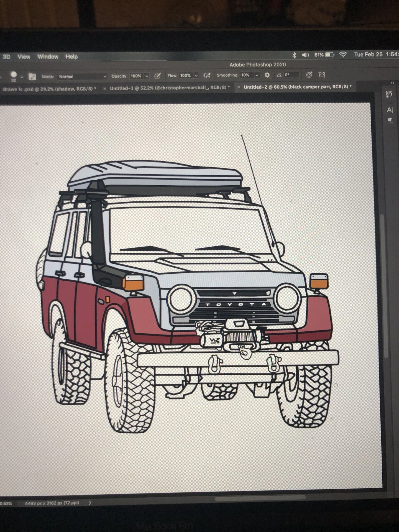Switch to the drawn lc .psd tab
Image resolution: width=399 pixels, height=532 pixels.
(x=49, y=89)
